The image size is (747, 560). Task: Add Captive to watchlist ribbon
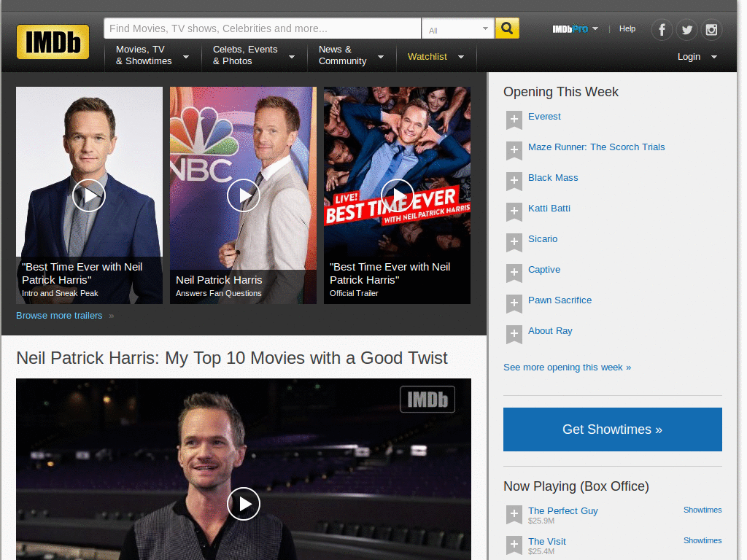[514, 273]
